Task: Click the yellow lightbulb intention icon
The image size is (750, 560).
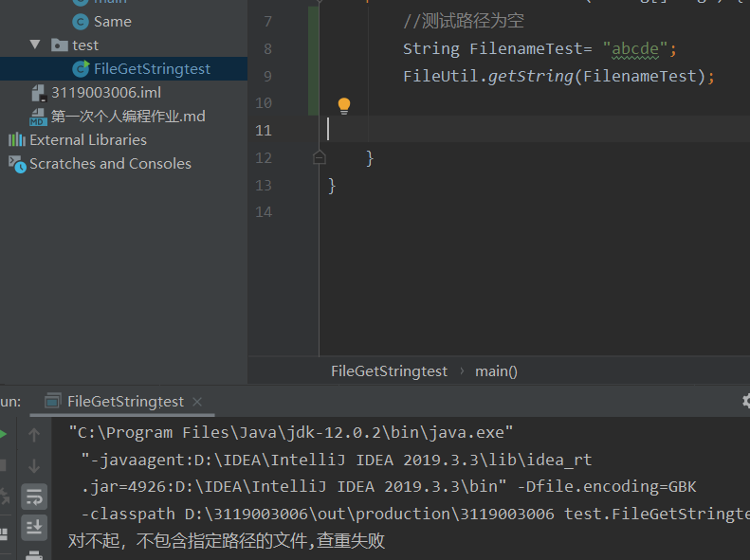Action: 344,106
